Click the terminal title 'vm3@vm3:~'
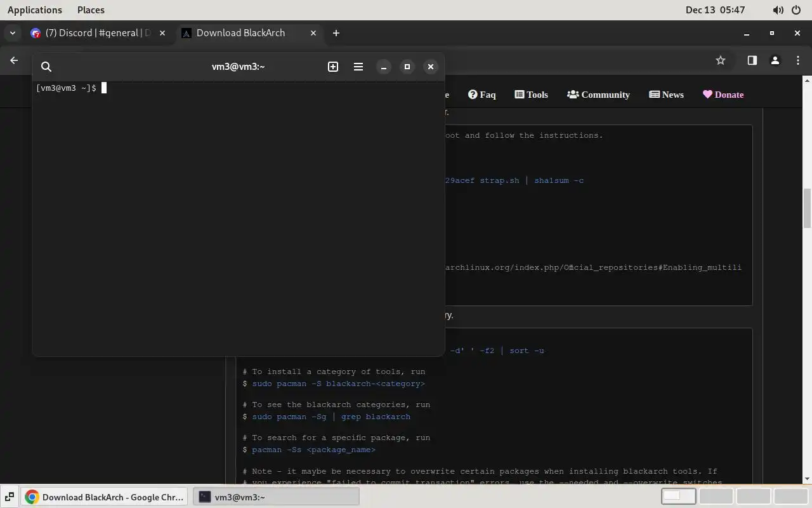 [x=239, y=67]
